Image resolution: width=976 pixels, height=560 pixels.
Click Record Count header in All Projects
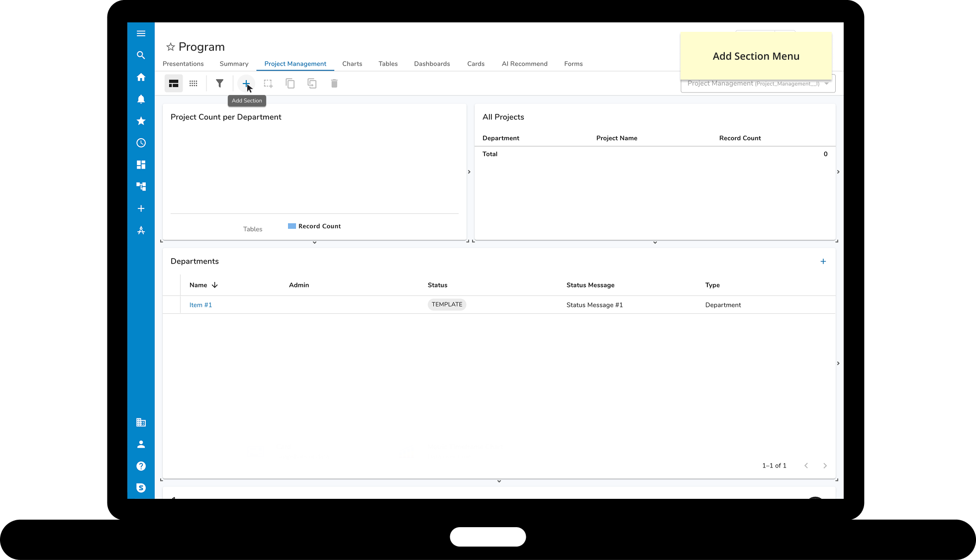click(740, 138)
